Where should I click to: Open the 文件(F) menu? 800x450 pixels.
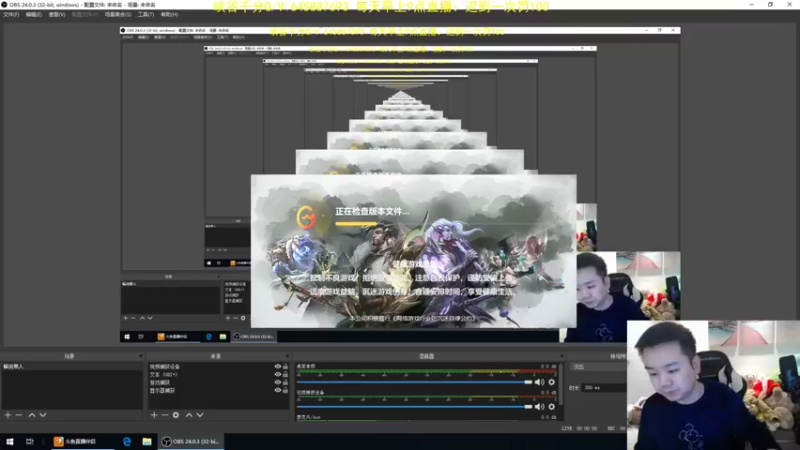tap(11, 14)
